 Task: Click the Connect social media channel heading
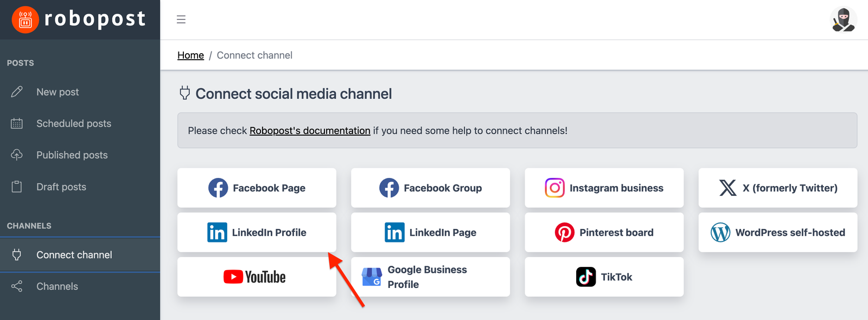point(293,94)
